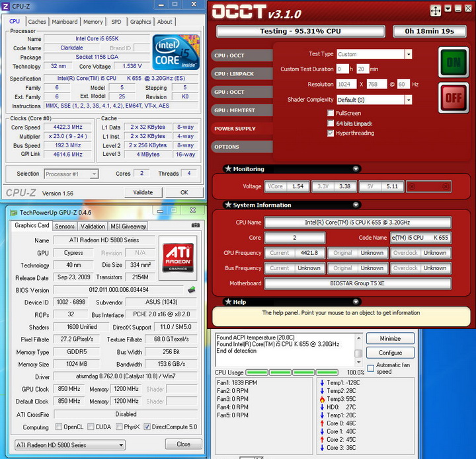Click the Core 0 red up arrow icon

[x=322, y=423]
